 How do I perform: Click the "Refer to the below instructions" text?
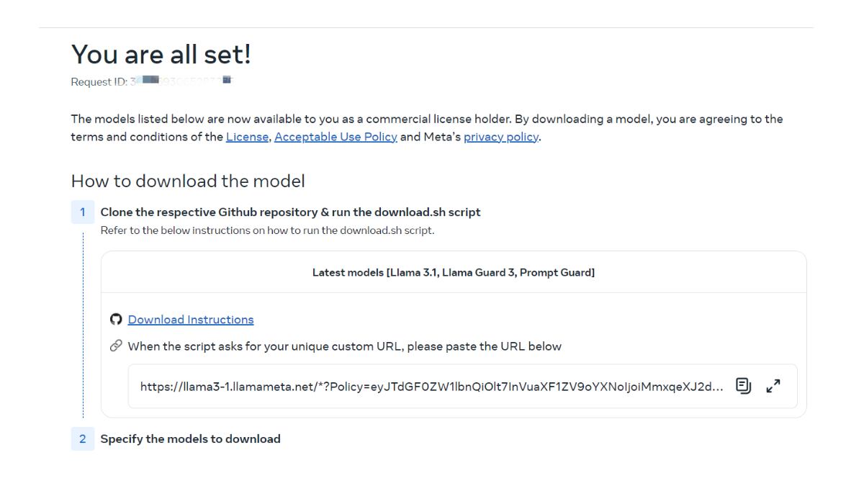pyautogui.click(x=267, y=230)
